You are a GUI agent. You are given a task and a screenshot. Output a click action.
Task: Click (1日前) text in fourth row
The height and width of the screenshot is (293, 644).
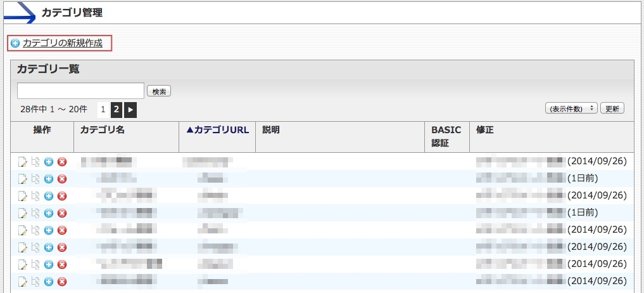(583, 212)
